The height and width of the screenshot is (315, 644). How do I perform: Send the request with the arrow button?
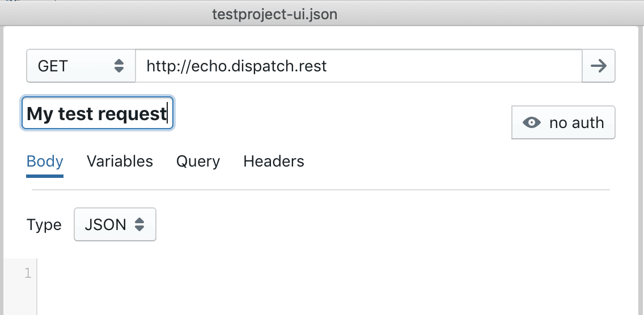599,66
